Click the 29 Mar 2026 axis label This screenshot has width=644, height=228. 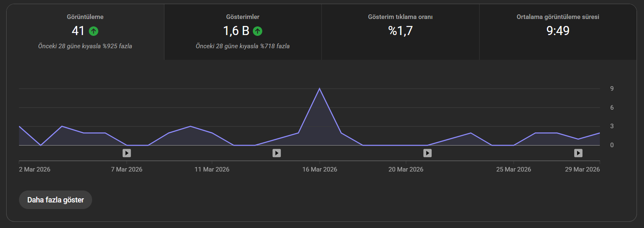[582, 169]
